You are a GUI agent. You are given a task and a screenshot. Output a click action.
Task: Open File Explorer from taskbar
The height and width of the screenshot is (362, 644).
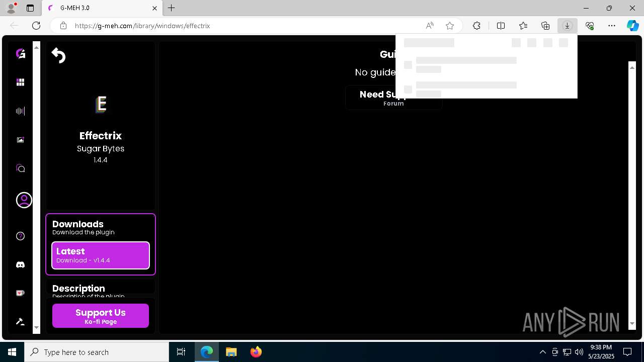(x=231, y=352)
